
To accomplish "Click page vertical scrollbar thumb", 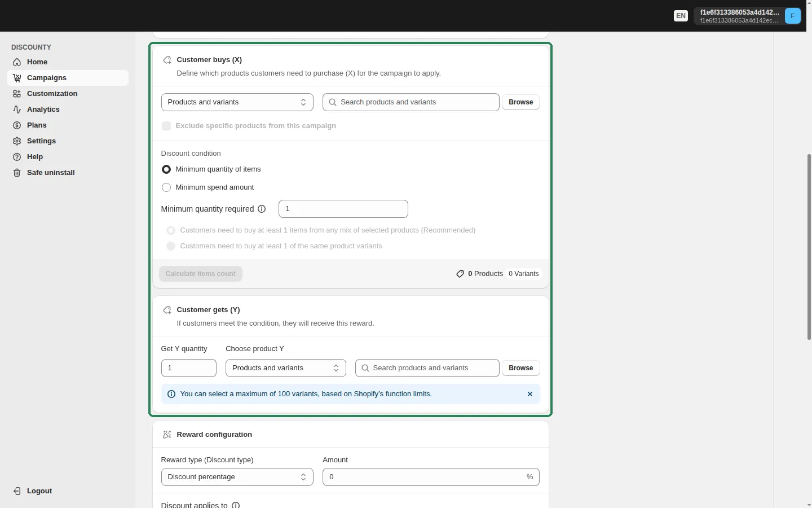I will click(x=809, y=247).
